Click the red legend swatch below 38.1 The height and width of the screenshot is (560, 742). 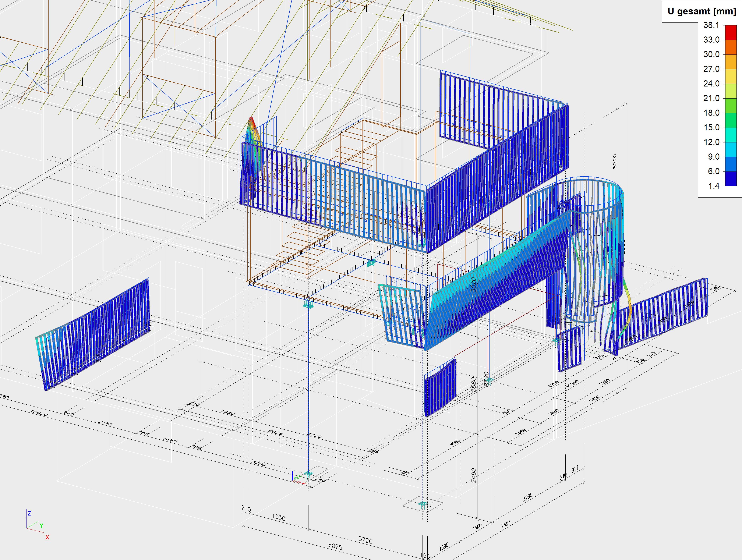tap(731, 32)
